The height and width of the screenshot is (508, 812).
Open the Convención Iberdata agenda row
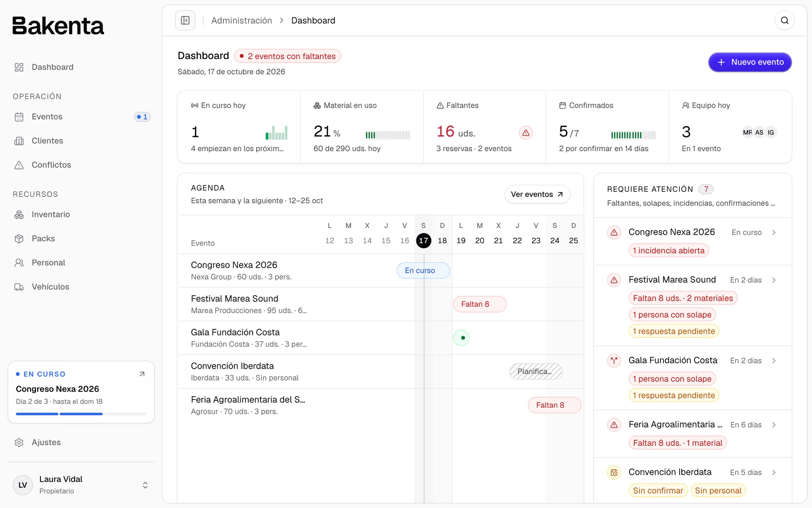point(381,371)
